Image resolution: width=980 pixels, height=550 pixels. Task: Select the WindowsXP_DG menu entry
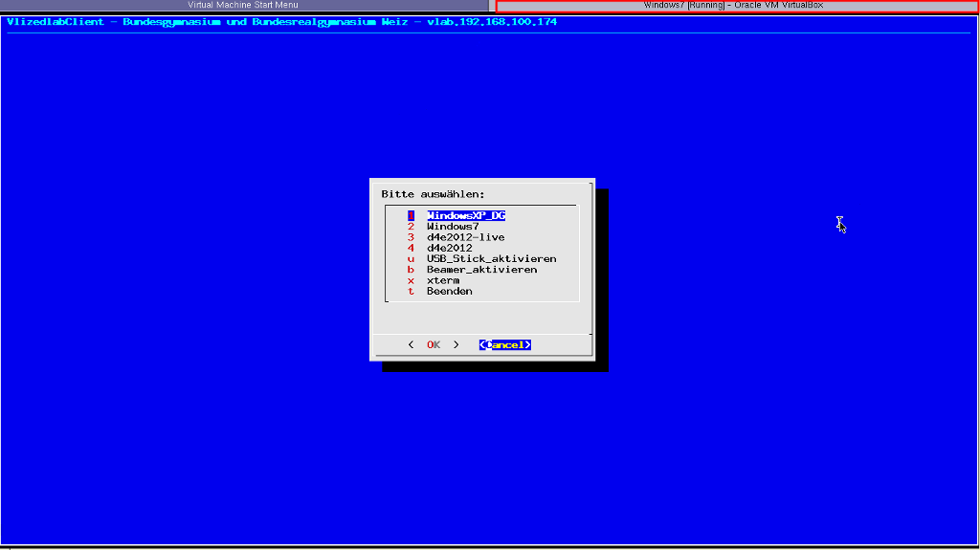point(465,215)
